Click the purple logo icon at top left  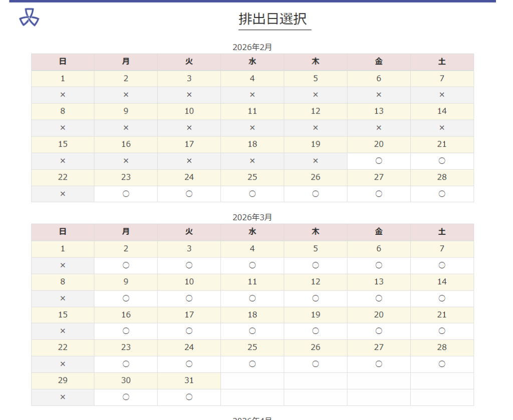click(x=29, y=18)
